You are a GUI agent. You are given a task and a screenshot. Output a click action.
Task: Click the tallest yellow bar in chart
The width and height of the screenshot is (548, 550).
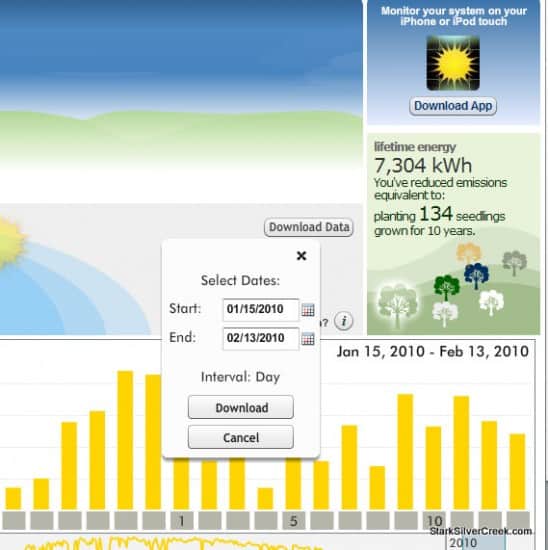coord(125,440)
